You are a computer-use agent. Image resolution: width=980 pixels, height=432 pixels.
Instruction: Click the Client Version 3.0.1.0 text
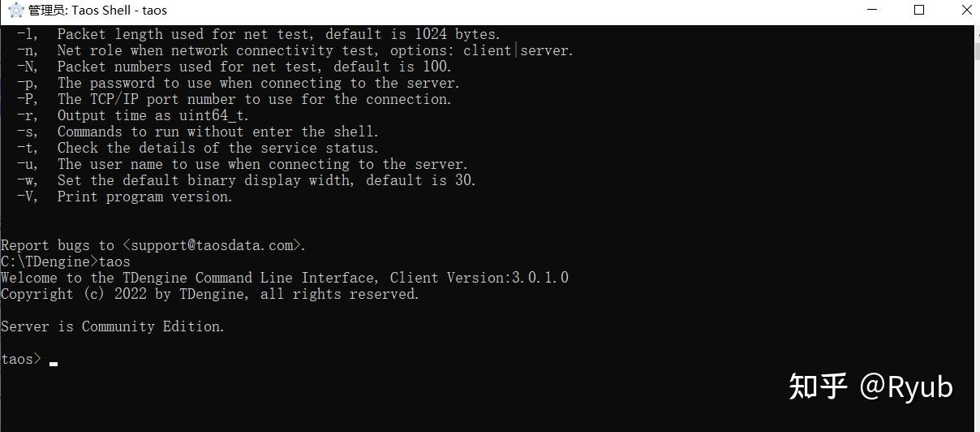479,278
